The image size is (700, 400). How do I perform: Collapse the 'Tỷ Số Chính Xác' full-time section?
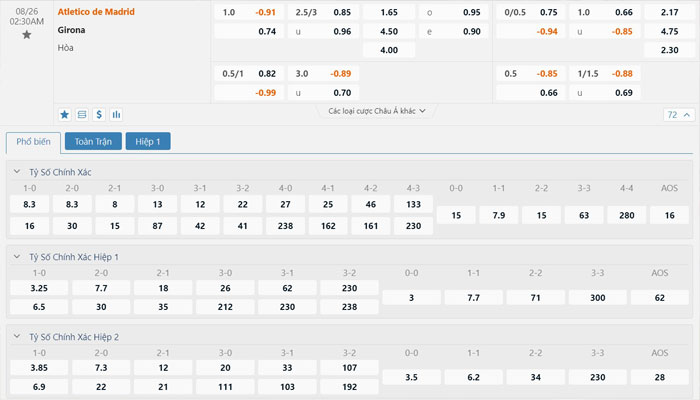tap(17, 172)
